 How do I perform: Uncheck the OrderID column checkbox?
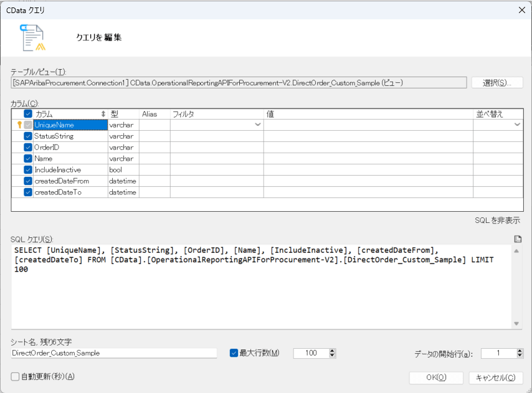click(28, 147)
